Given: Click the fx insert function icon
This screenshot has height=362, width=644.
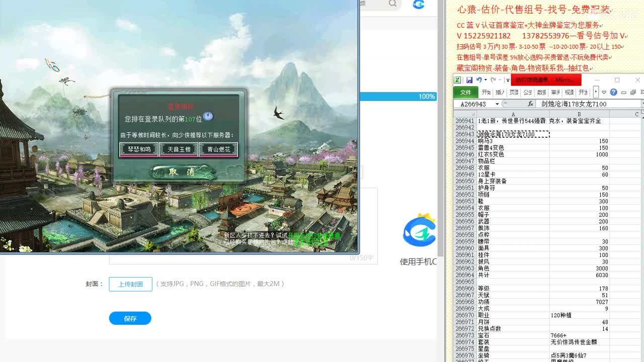Looking at the screenshot, I should click(x=530, y=104).
